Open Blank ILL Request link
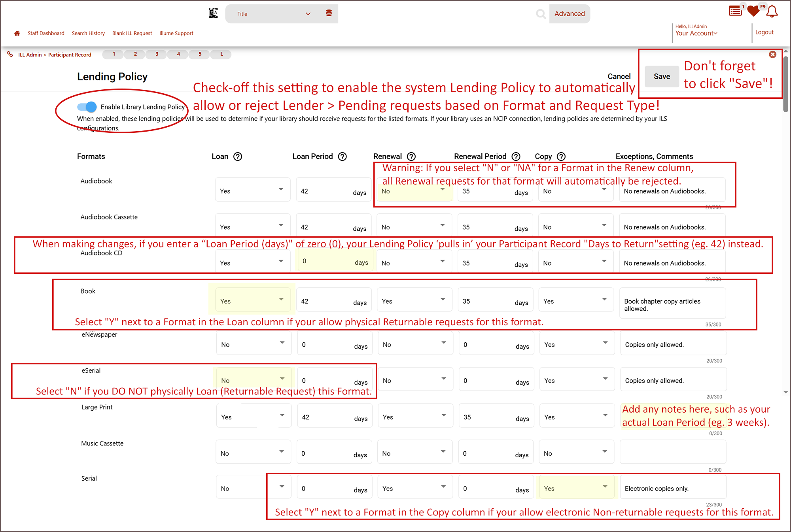The width and height of the screenshot is (791, 532). 132,33
